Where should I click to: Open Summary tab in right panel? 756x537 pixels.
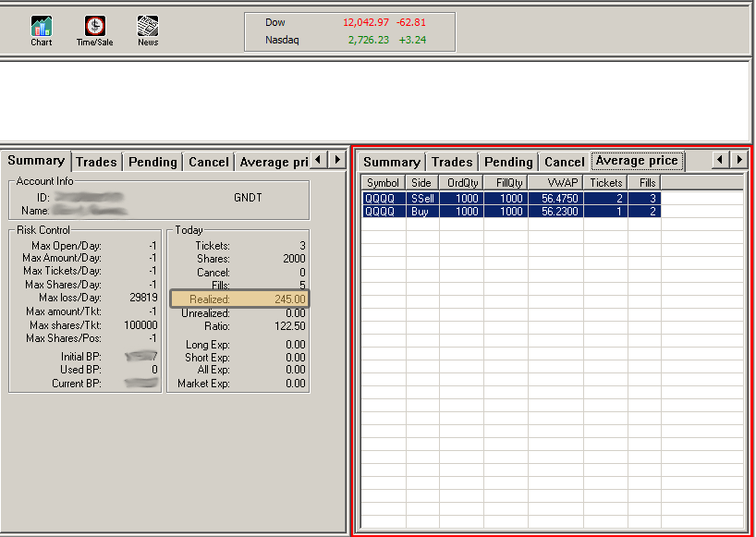[x=391, y=162]
